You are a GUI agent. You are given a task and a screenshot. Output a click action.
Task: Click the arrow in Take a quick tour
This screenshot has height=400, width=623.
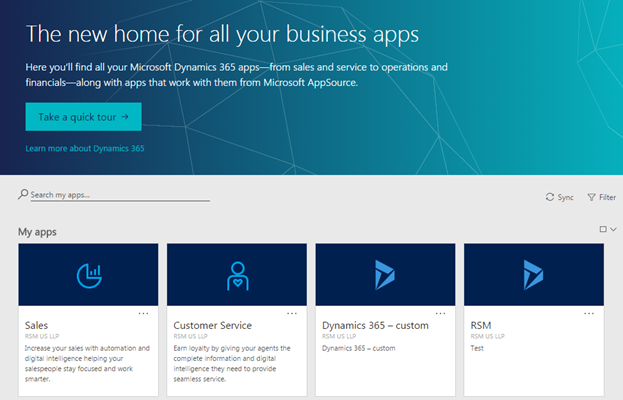point(125,117)
